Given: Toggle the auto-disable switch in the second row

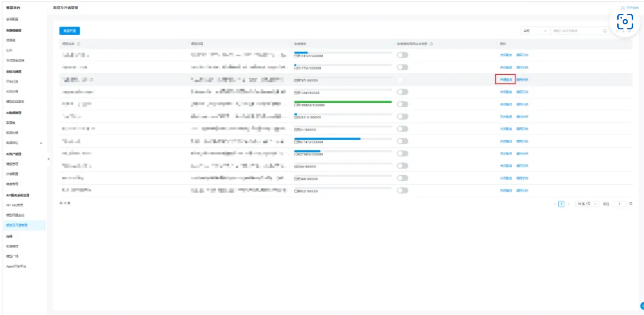Looking at the screenshot, I should [x=403, y=67].
